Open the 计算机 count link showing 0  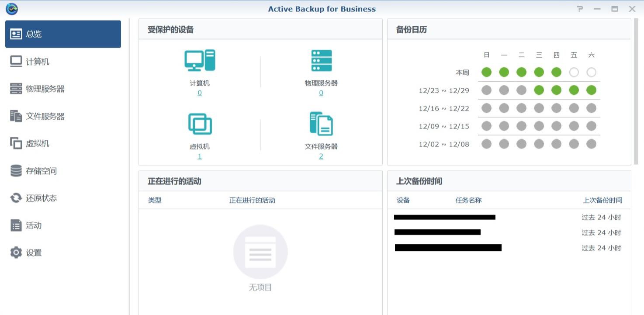point(200,93)
